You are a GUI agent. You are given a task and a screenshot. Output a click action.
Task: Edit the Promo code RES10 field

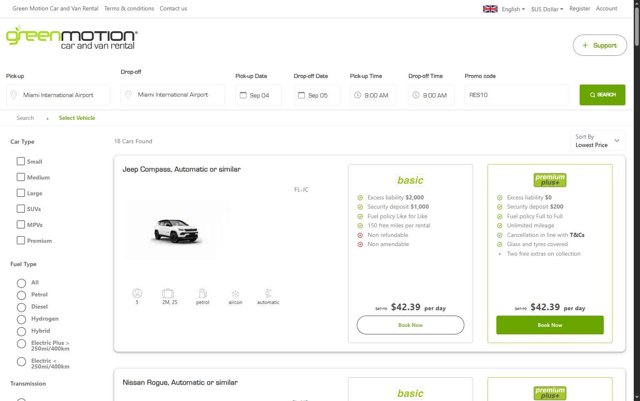pyautogui.click(x=516, y=95)
